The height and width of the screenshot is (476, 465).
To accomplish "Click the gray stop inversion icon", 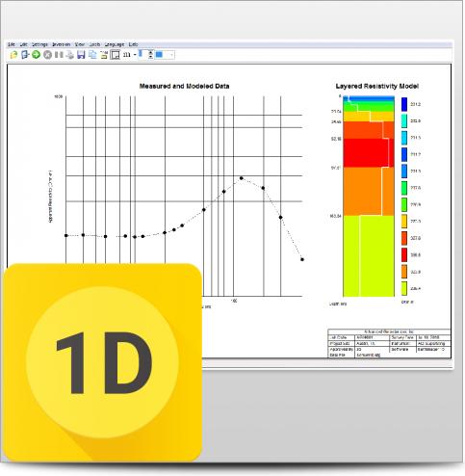I will (47, 55).
